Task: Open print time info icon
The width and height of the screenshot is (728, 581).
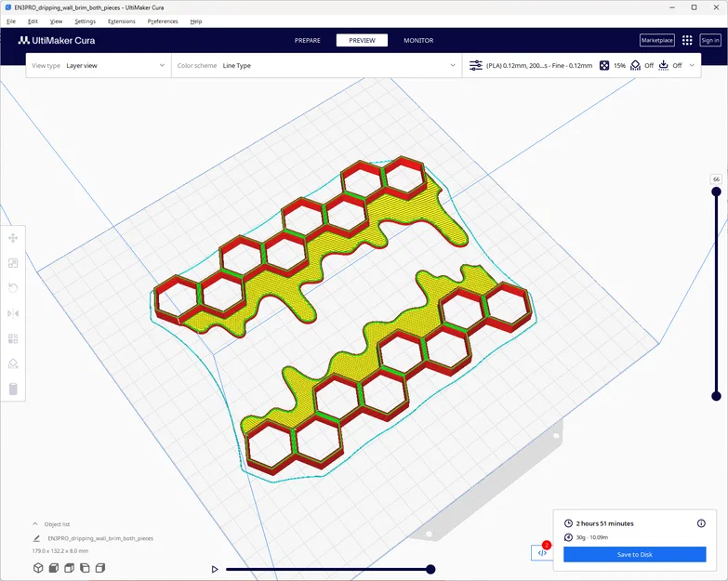Action: pos(701,523)
